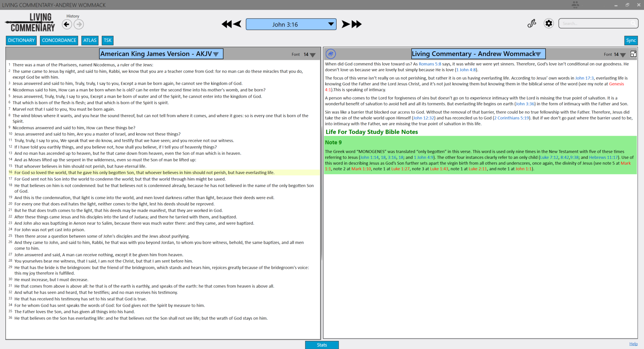This screenshot has height=349, width=644.
Task: Toggle the Sync button
Action: point(631,40)
